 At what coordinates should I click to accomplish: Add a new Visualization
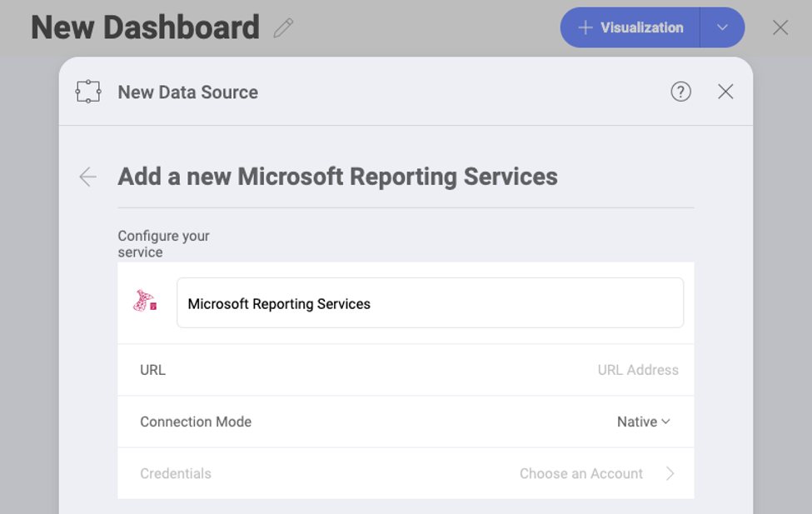(630, 27)
